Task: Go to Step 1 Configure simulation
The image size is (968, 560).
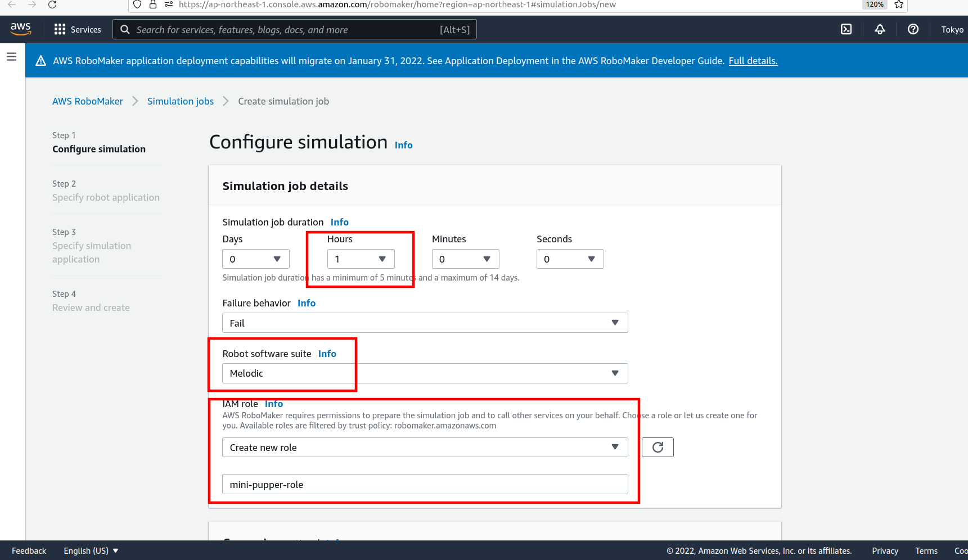Action: (x=99, y=149)
